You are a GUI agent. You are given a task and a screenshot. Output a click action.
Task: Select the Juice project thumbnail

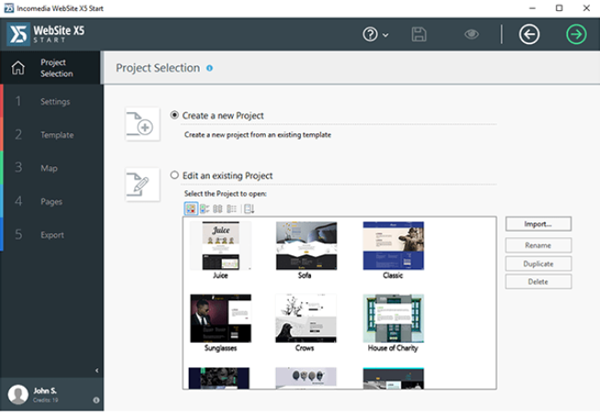click(220, 246)
